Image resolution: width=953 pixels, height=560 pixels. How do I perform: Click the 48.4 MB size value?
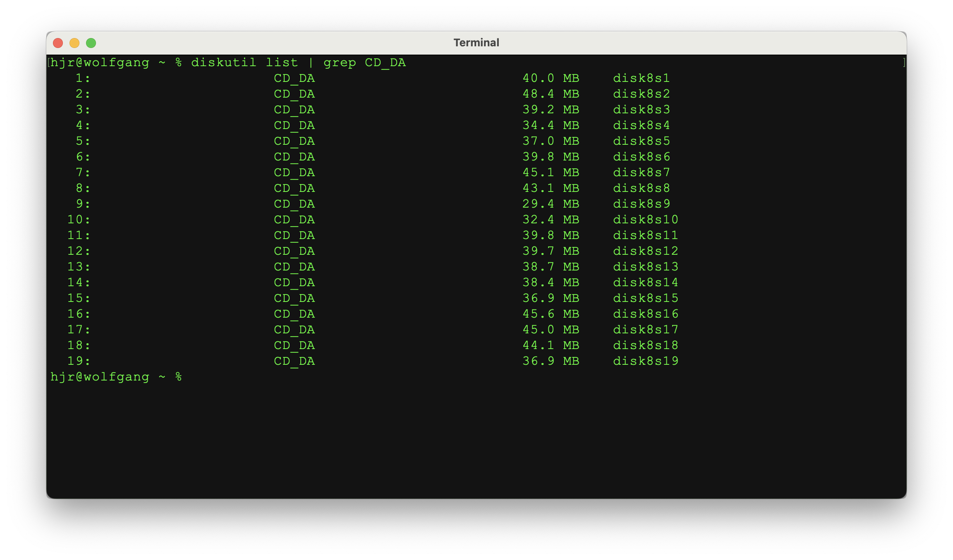pyautogui.click(x=551, y=94)
